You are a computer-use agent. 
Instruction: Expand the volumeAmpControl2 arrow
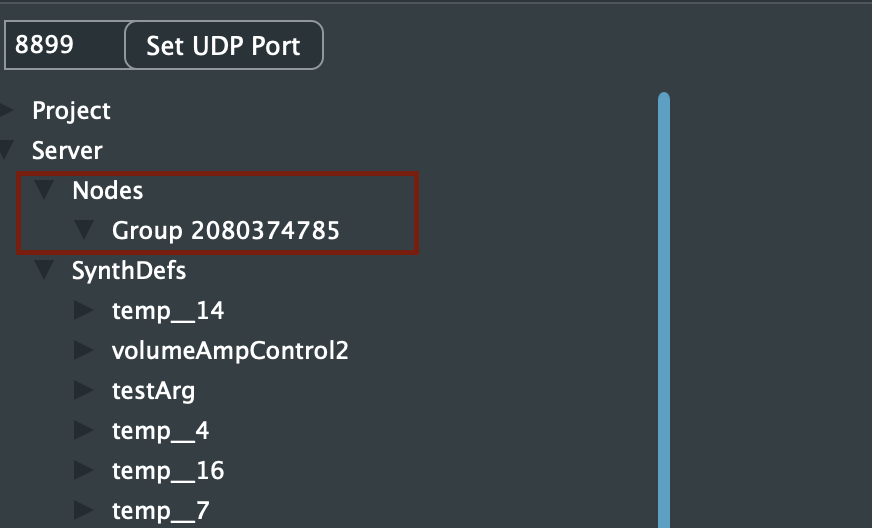point(84,351)
